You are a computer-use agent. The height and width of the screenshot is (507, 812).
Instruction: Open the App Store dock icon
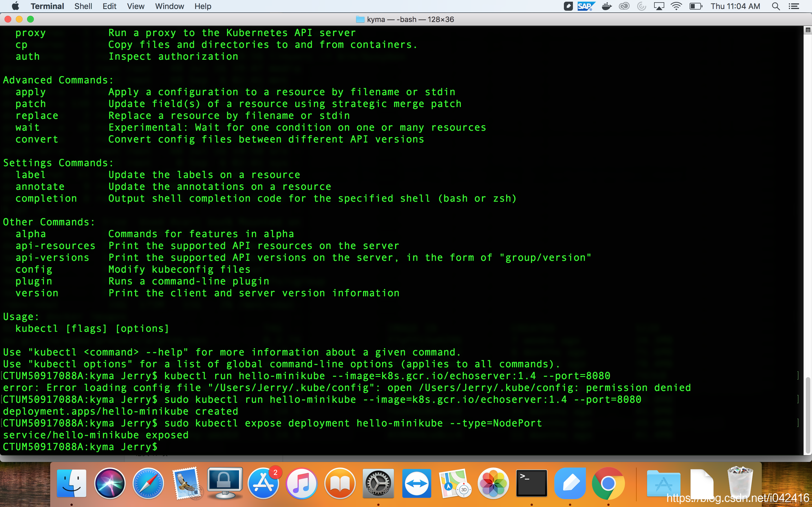click(x=263, y=484)
